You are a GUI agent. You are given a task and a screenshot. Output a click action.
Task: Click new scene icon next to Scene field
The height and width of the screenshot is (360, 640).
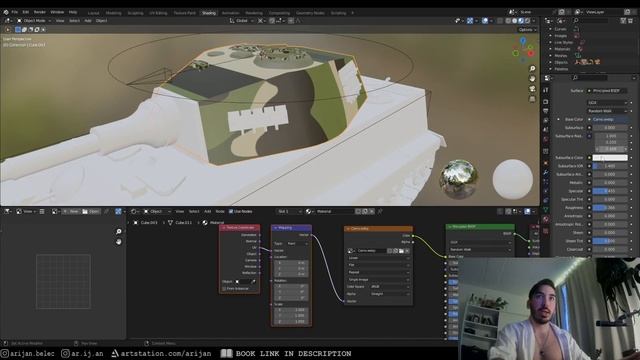pos(561,12)
